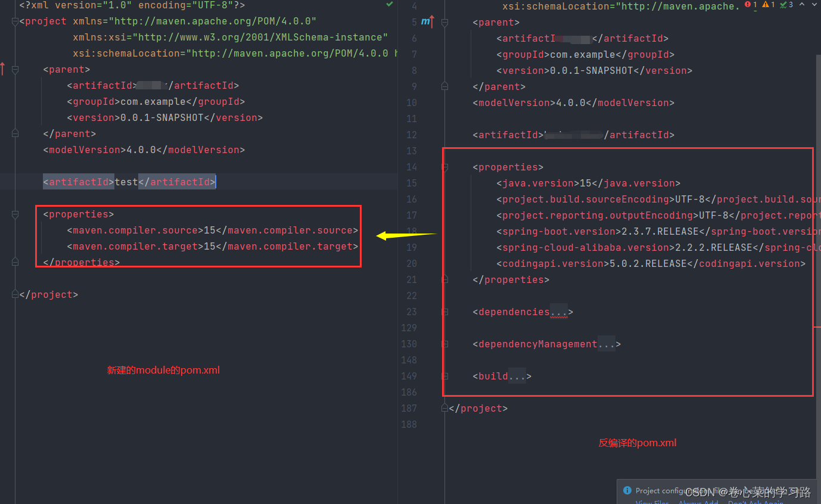The width and height of the screenshot is (821, 504).
Task: Click java.version 15 line in right editor
Action: (589, 183)
